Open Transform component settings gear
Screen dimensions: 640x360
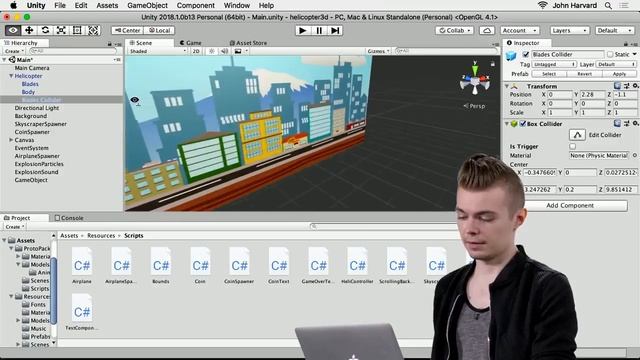coord(635,86)
